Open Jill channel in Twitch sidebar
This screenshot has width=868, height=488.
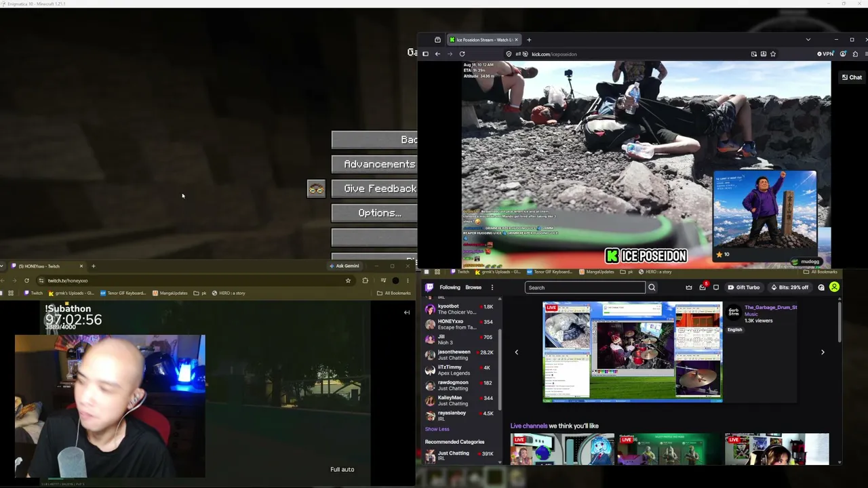pyautogui.click(x=461, y=340)
